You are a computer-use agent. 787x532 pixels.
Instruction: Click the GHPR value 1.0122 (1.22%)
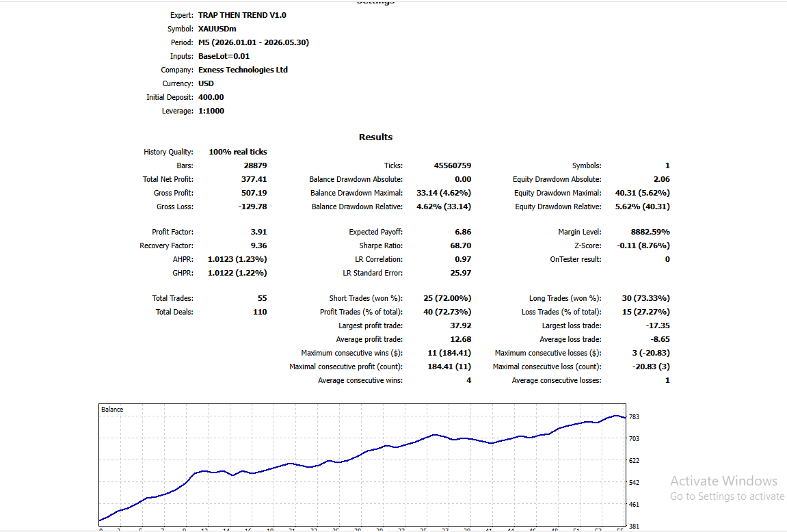(x=237, y=273)
